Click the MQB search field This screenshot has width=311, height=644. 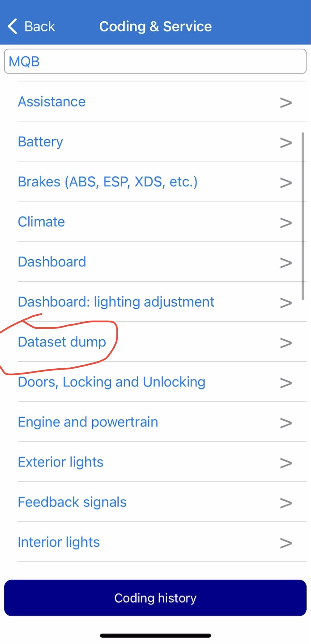pos(155,61)
